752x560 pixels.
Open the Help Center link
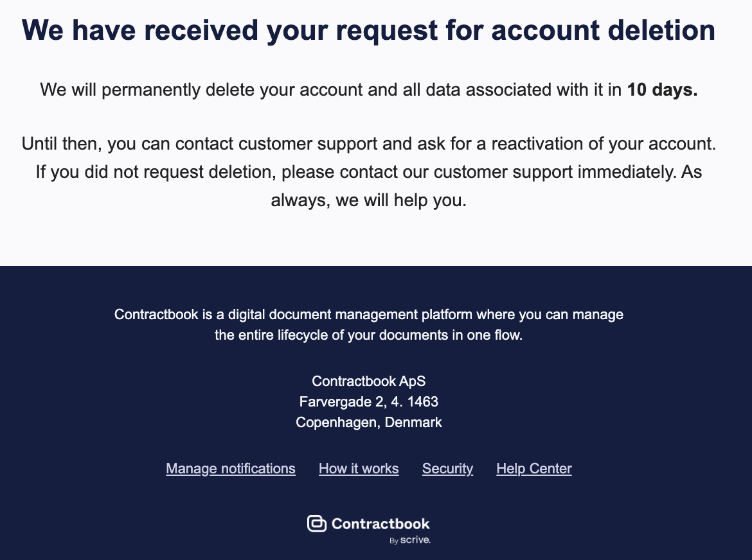(533, 469)
